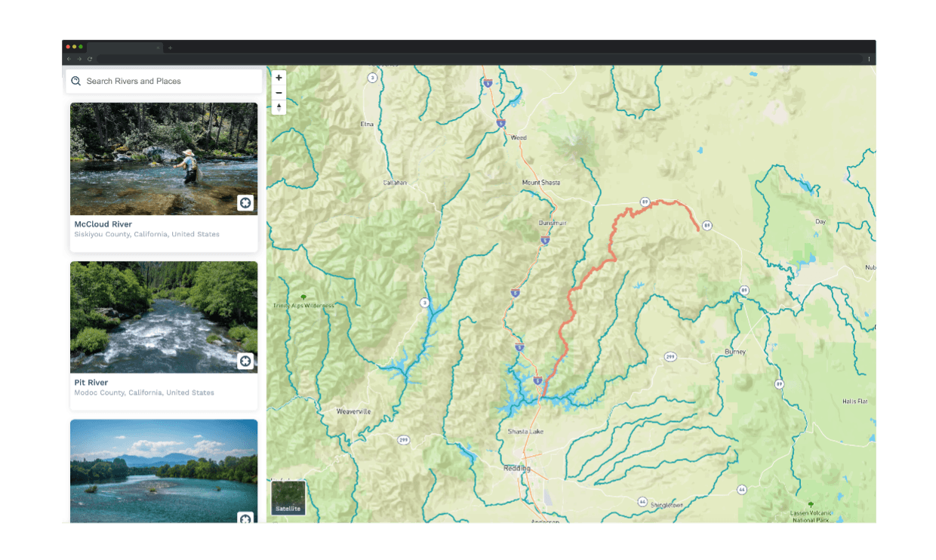This screenshot has width=936, height=560.
Task: Select the McCloud River title
Action: click(103, 224)
